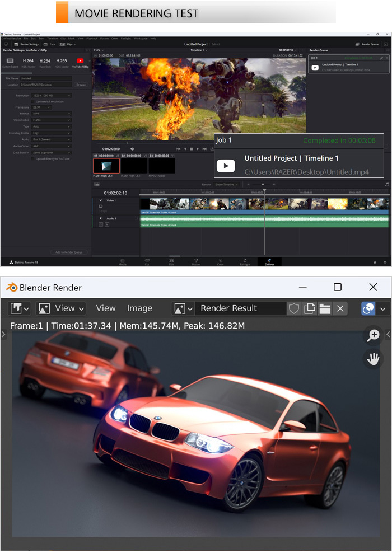Select the YouTube 1080p render preset
Image resolution: width=392 pixels, height=553 pixels.
81,63
